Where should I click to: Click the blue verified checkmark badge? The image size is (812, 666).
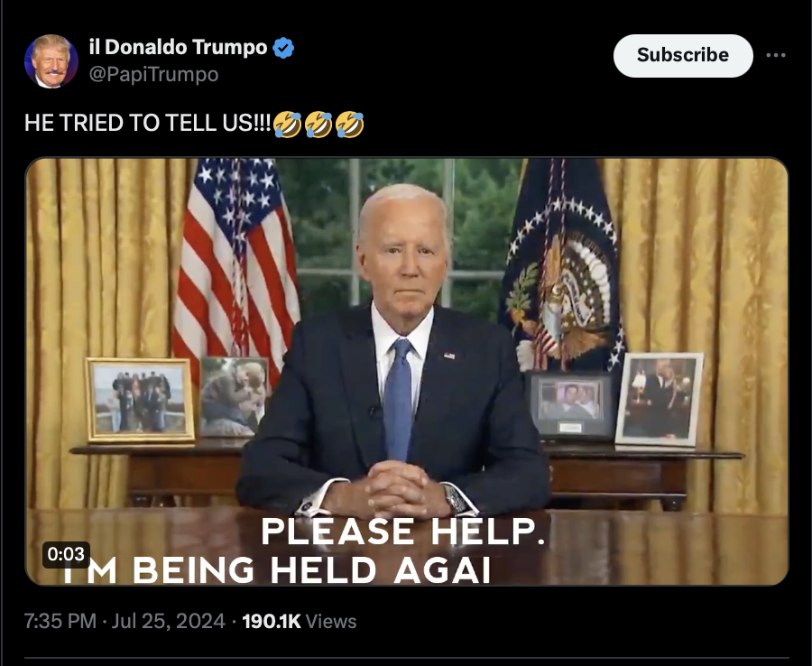coord(283,48)
